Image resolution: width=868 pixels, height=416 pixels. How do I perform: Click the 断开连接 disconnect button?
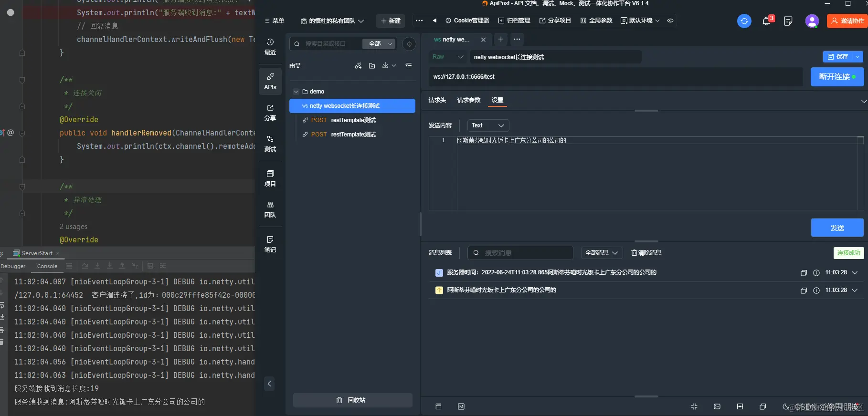[x=837, y=77]
